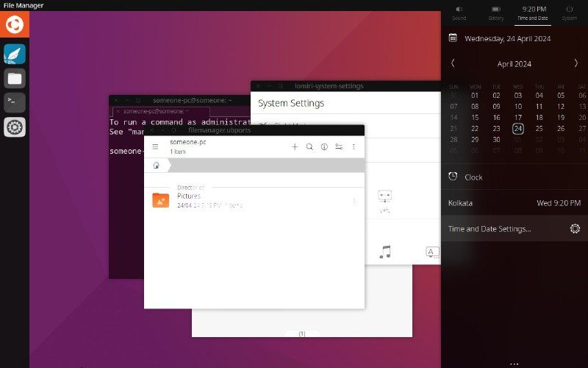588x368 pixels.
Task: Click the plus icon in file manager
Action: point(295,146)
